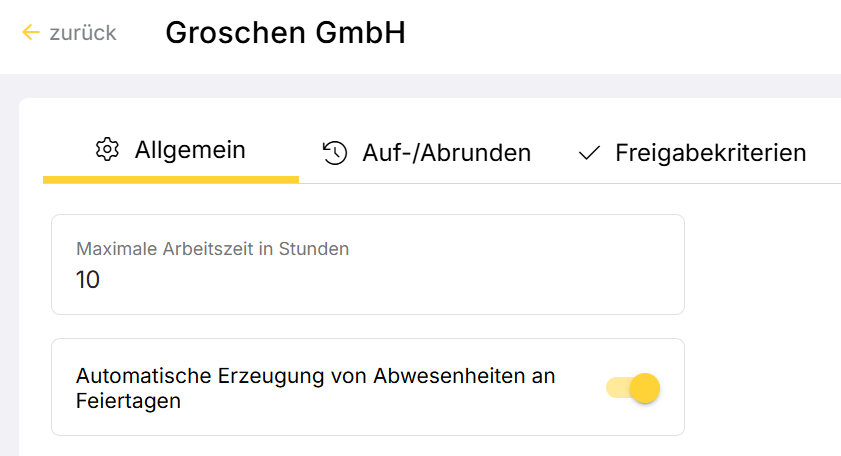This screenshot has height=456, width=841.
Task: Open the Freigabekriterien tab
Action: tap(710, 153)
